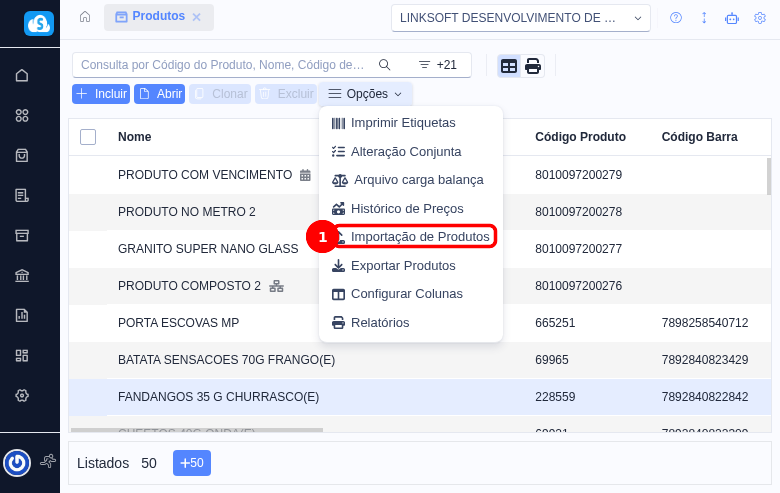Viewport: 780px width, 493px height.
Task: Collapse the Opções dropdown menu
Action: (x=365, y=94)
